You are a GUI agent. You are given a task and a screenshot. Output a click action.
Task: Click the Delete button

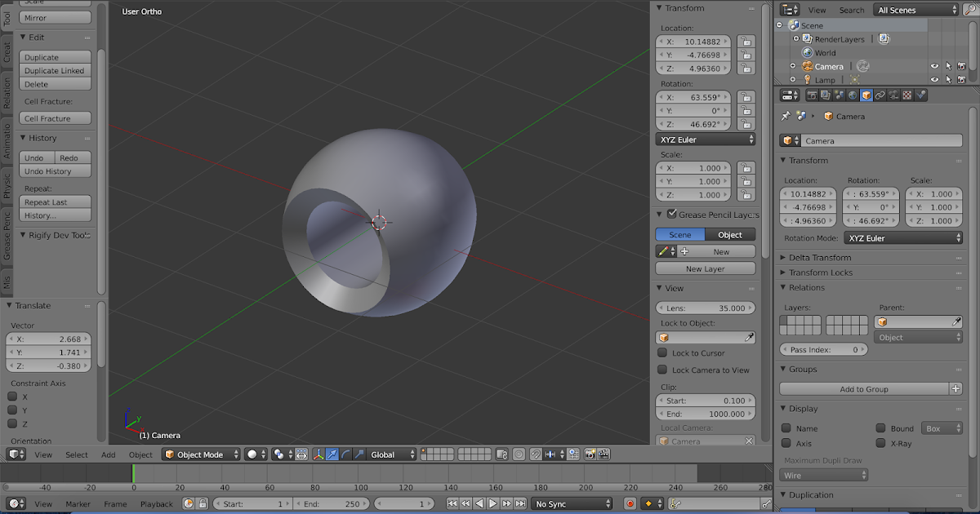[x=54, y=84]
